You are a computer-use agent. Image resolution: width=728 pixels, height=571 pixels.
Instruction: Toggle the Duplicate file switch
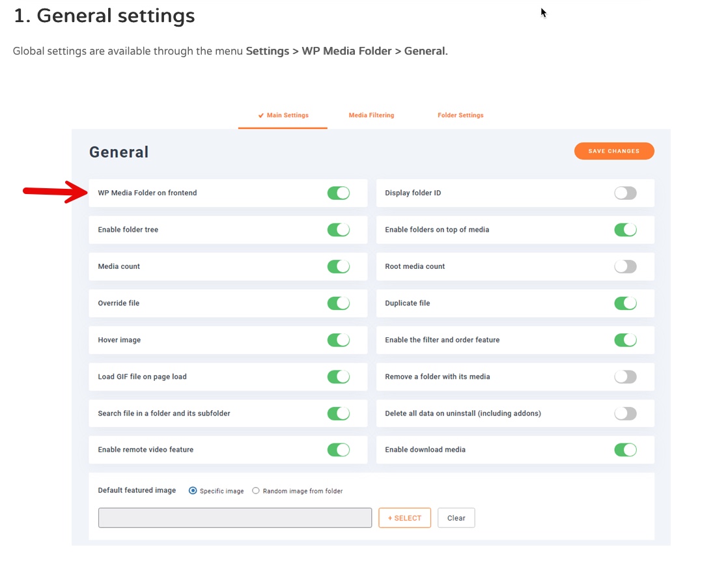click(x=625, y=303)
